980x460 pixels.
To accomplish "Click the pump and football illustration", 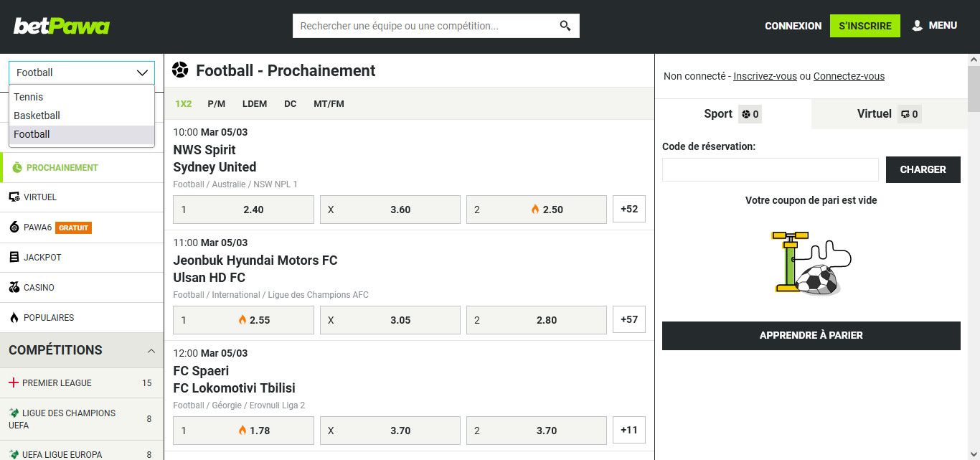I will [811, 262].
